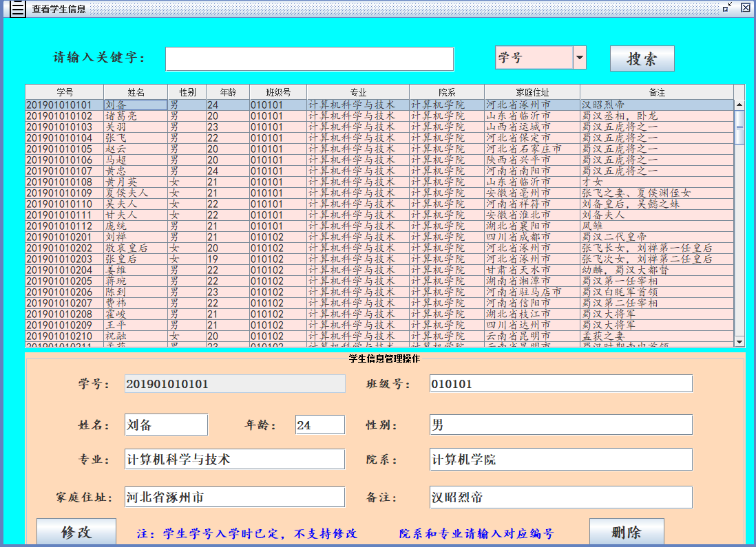
Task: Close the 查看学生信息 window
Action: pyautogui.click(x=746, y=8)
